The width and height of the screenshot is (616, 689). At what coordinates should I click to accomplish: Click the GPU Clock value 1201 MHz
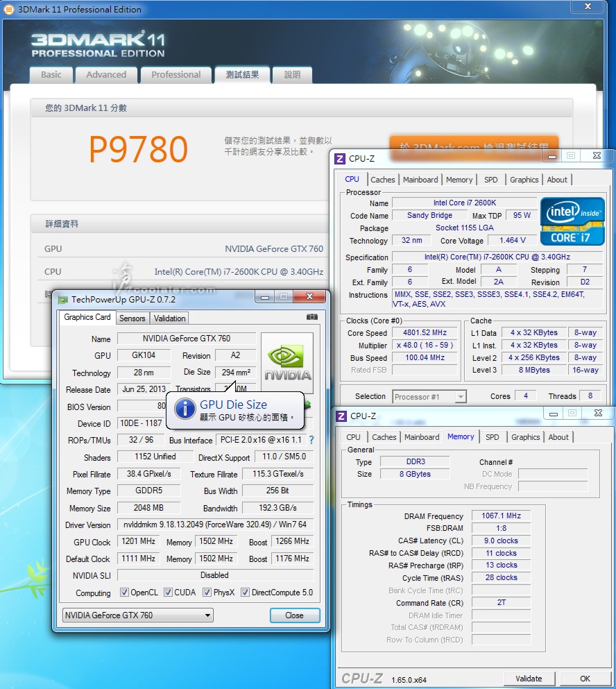click(139, 541)
